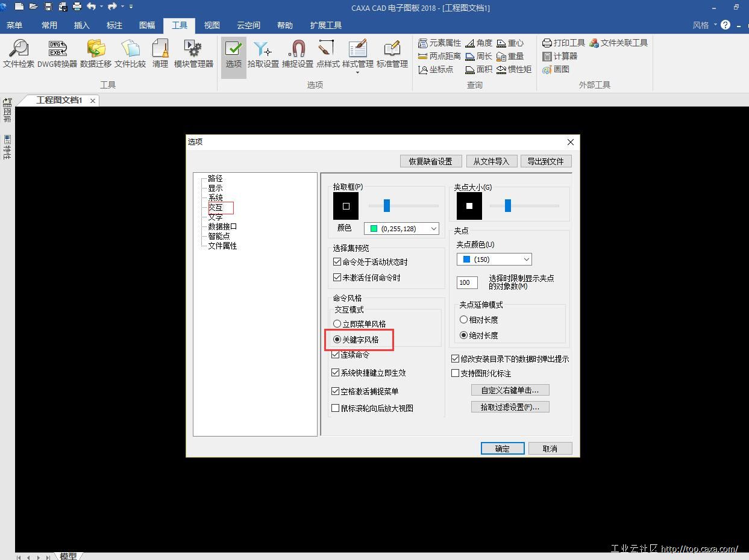Open the 夹点颜色 dropdown (150)
This screenshot has height=560, width=749.
click(494, 260)
